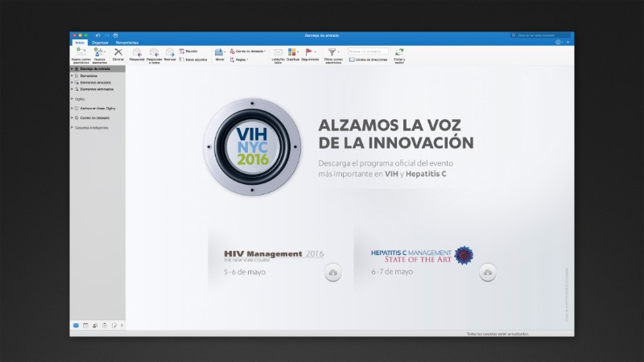Viewport: 644px width, 362px height.
Task: Open the Reglas dropdown
Action: [x=238, y=60]
